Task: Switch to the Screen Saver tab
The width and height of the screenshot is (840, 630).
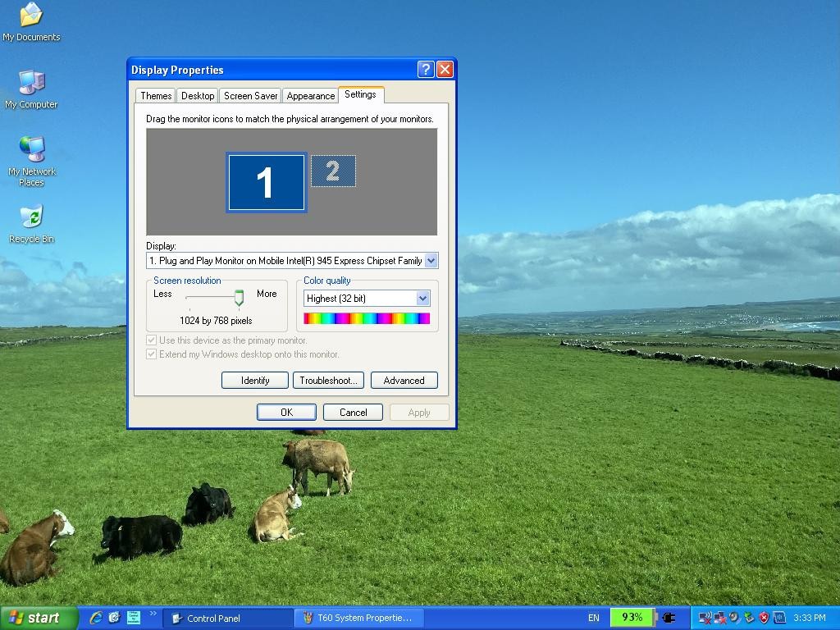Action: [250, 96]
